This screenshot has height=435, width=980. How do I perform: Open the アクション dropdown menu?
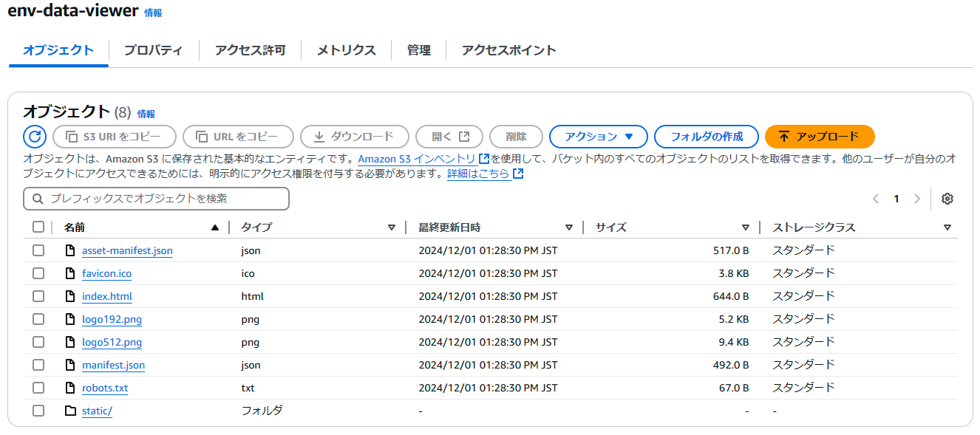coord(599,137)
